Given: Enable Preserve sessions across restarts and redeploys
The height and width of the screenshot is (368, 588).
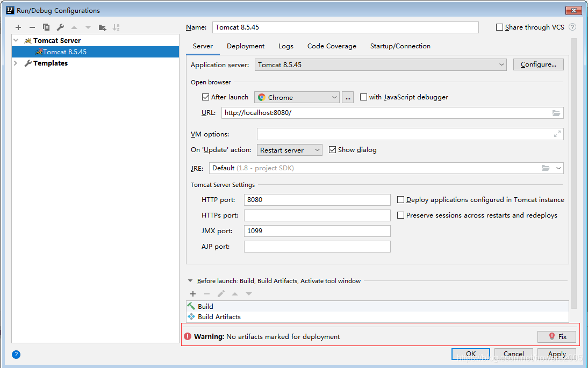Looking at the screenshot, I should 400,215.
